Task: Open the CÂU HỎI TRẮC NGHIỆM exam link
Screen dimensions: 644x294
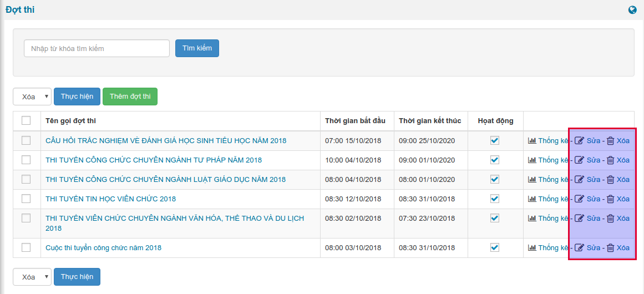Action: click(166, 141)
